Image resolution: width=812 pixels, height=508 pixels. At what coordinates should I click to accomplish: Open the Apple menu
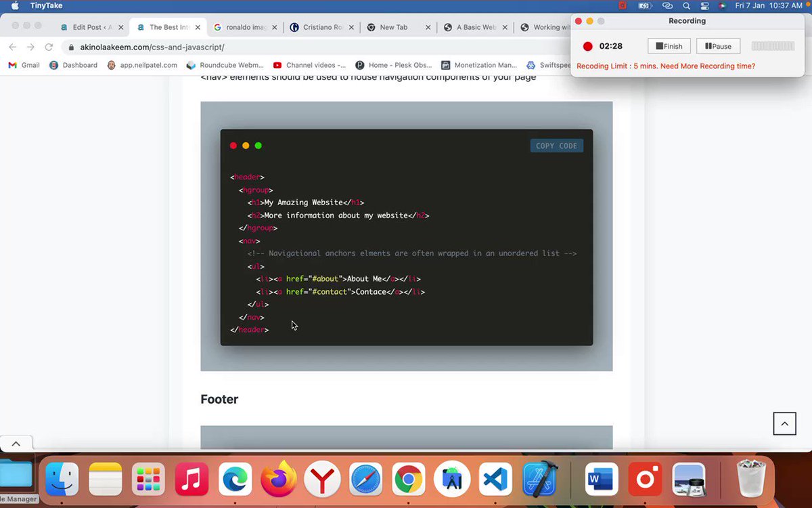[x=15, y=5]
